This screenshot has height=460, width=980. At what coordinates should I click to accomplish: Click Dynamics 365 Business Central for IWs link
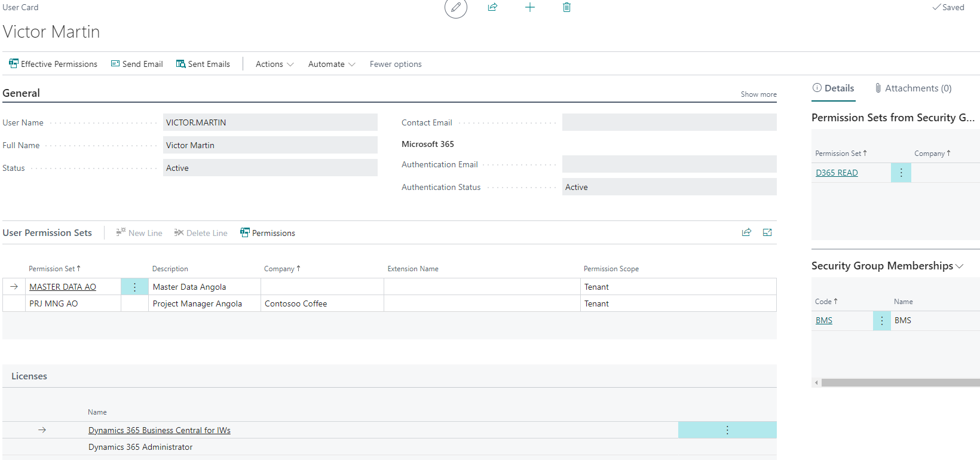(160, 430)
